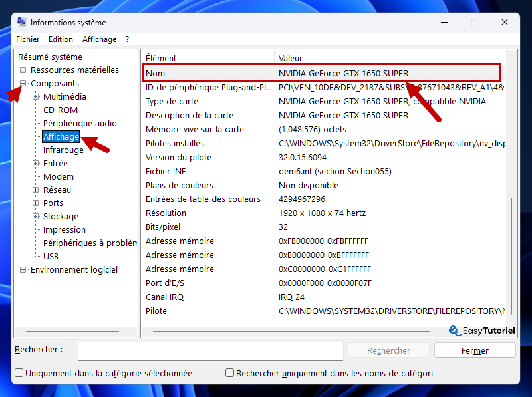The height and width of the screenshot is (397, 532).
Task: Select the Description de la carte row
Action: pos(323,115)
